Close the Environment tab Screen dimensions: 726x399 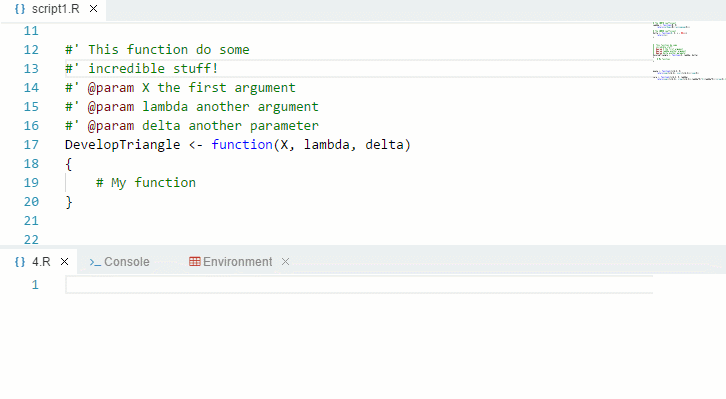286,262
